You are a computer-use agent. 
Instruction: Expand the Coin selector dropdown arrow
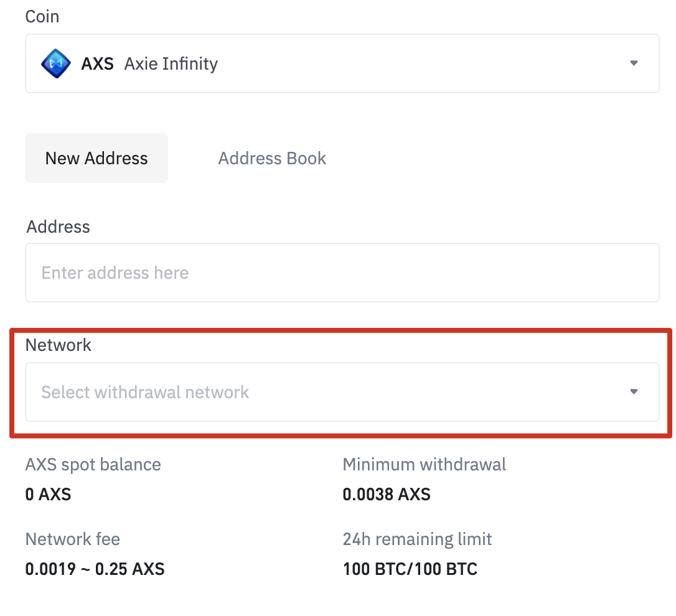click(634, 63)
